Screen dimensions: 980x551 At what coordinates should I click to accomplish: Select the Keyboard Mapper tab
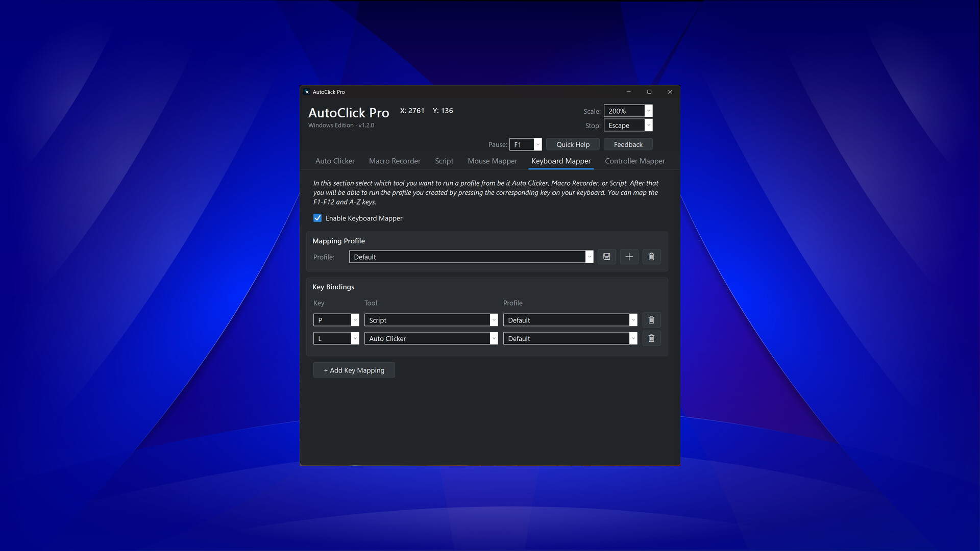561,161
